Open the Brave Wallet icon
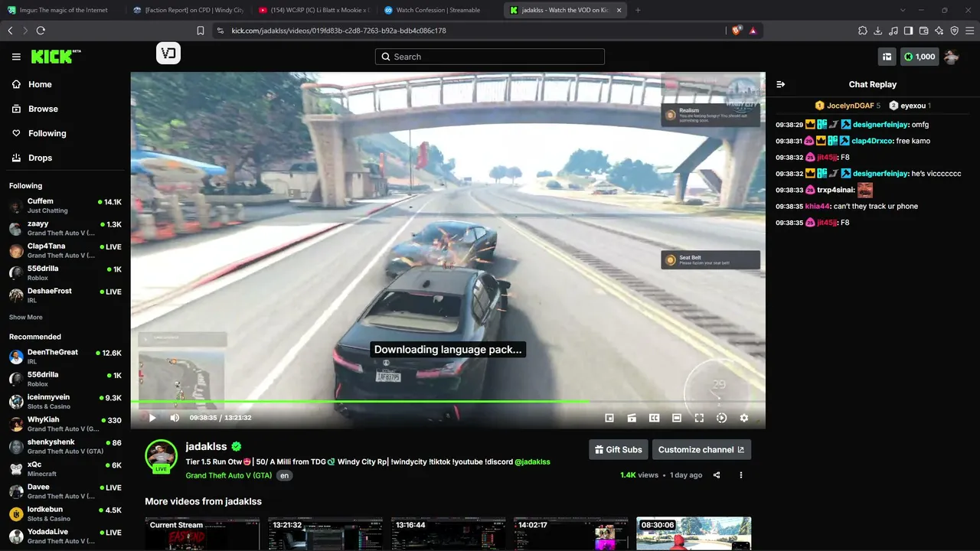Viewport: 980px width, 551px height. click(923, 31)
